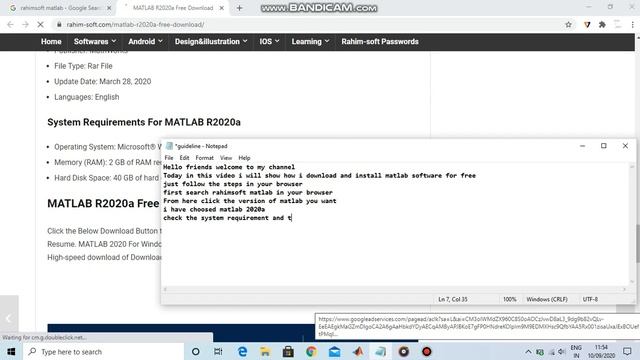The width and height of the screenshot is (640, 360).
Task: Open the Windows Start menu
Action: (11, 352)
